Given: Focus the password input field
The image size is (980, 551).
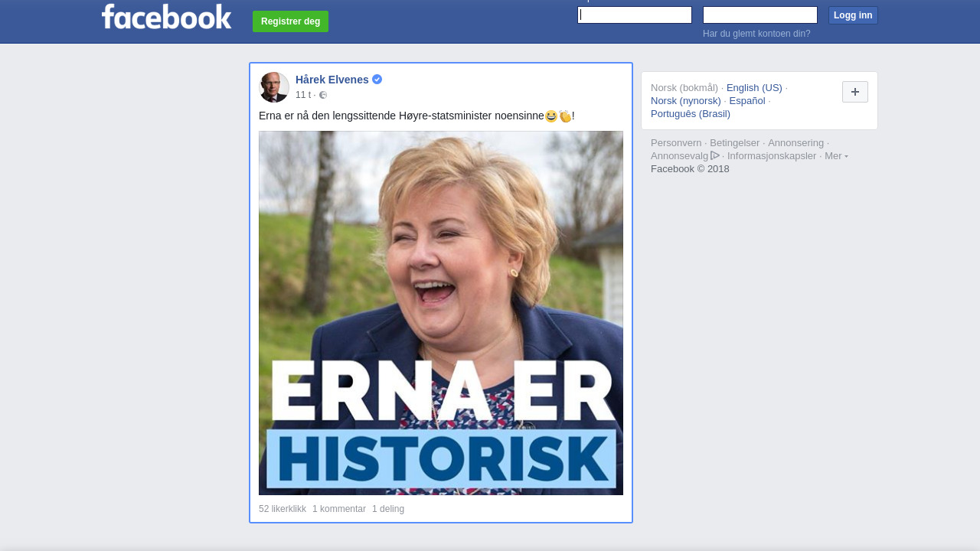Looking at the screenshot, I should (759, 15).
